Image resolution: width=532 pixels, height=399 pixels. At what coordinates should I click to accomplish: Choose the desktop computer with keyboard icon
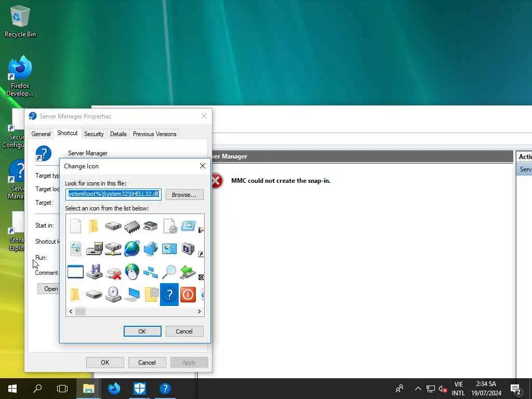tap(131, 295)
